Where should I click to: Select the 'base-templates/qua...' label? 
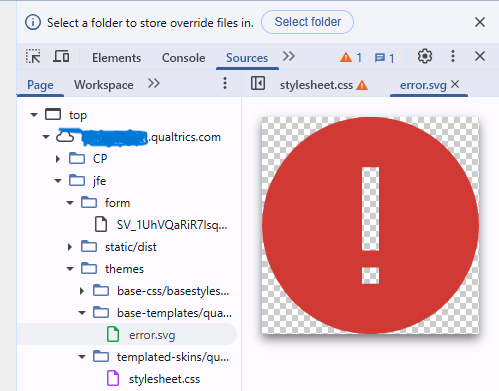(174, 313)
